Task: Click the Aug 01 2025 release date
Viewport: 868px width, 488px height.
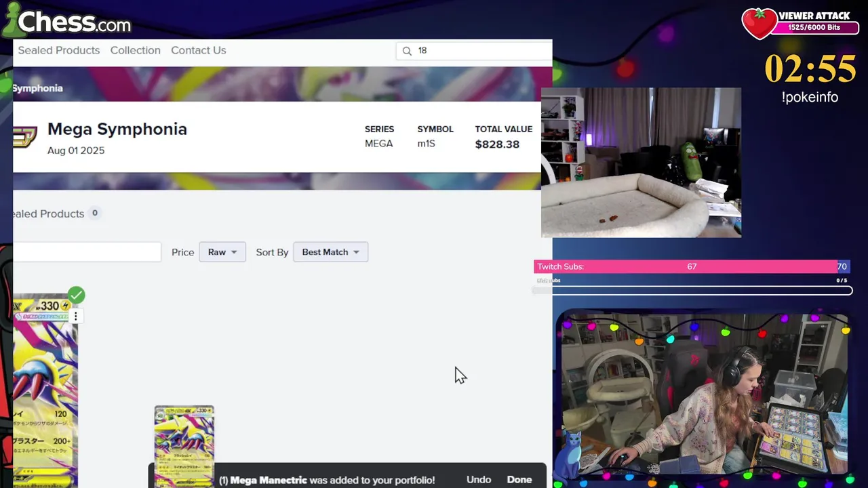Action: coord(76,150)
